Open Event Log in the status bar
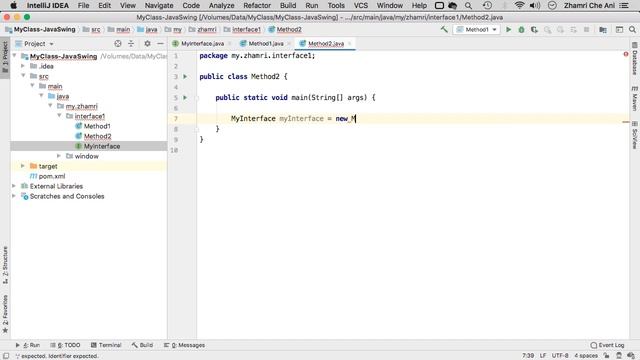This screenshot has width=640, height=360. tap(607, 345)
